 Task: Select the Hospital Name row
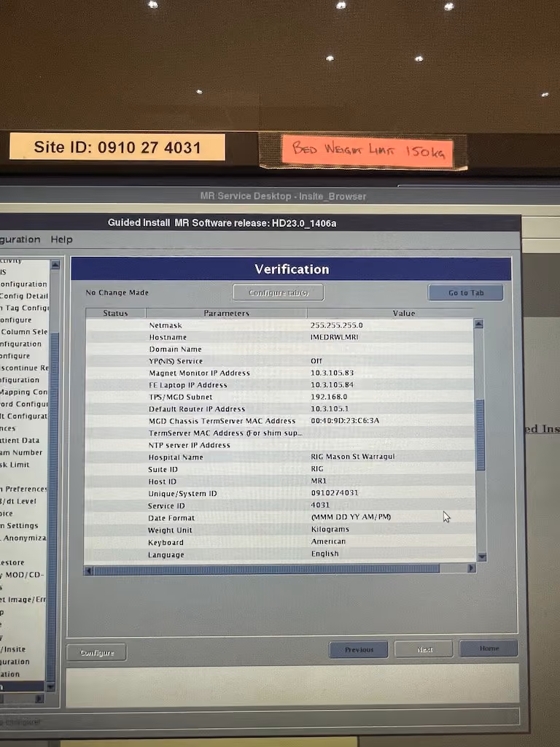pyautogui.click(x=280, y=457)
